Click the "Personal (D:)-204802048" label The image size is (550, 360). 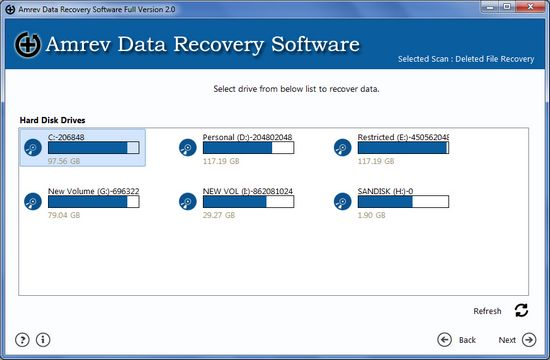point(247,137)
